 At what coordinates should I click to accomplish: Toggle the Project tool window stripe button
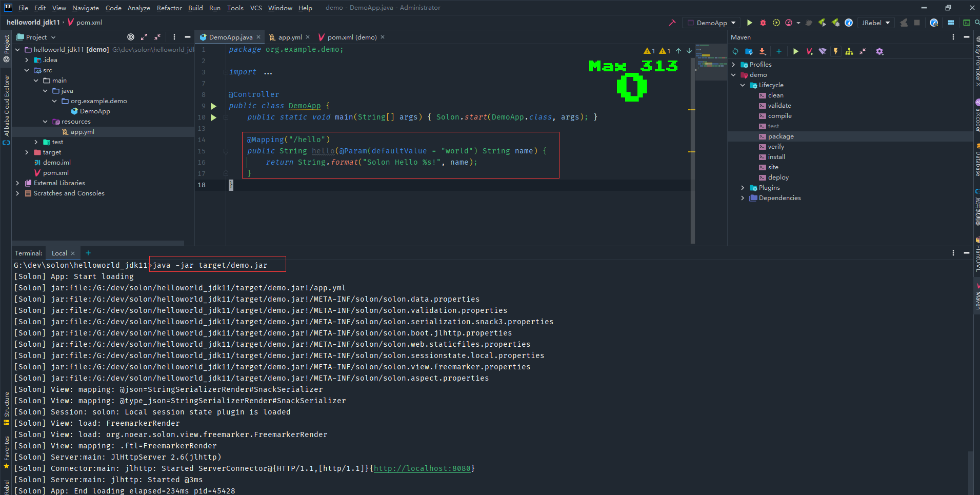[6, 49]
